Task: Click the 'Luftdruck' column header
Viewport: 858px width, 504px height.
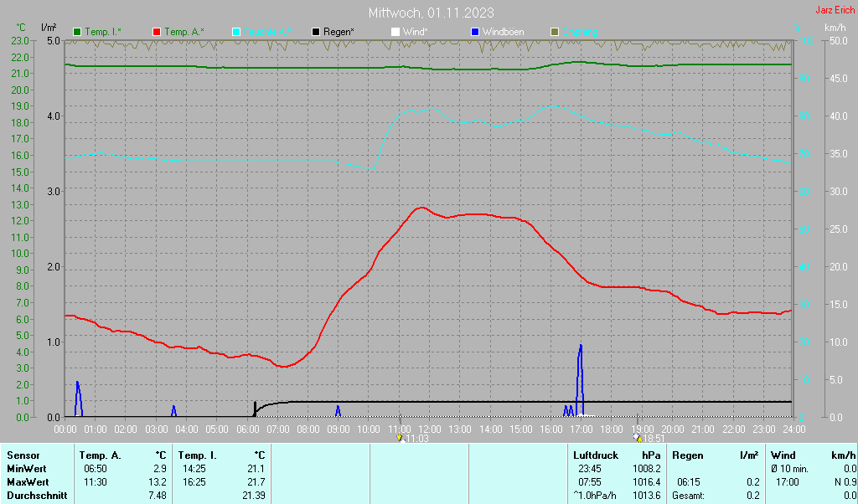Action: tap(596, 455)
